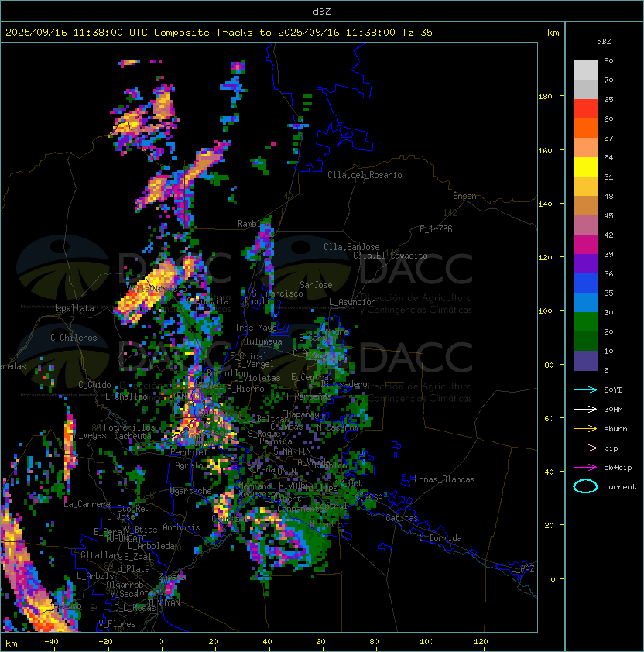This screenshot has width=644, height=652.
Task: Click the 'E_Challao' map label
Action: click(x=126, y=396)
